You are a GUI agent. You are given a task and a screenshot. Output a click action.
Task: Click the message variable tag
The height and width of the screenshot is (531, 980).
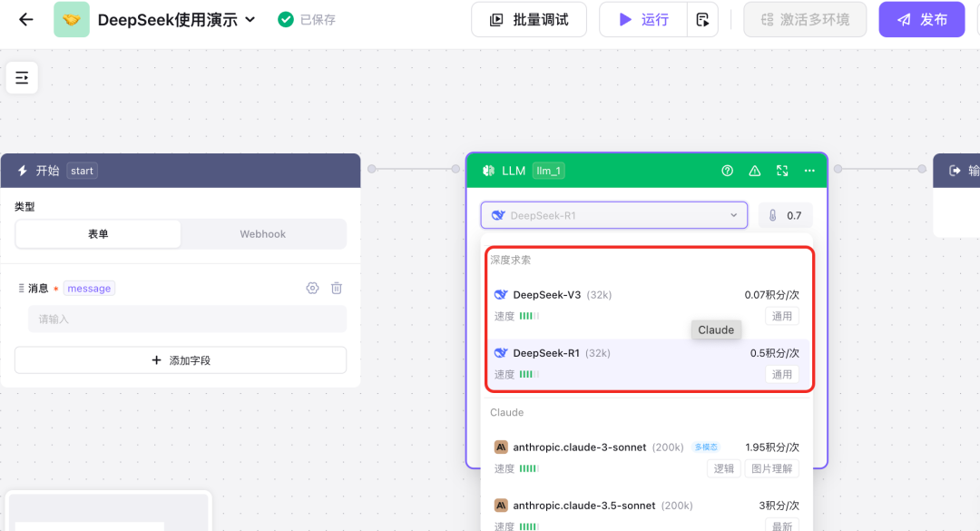click(x=89, y=289)
